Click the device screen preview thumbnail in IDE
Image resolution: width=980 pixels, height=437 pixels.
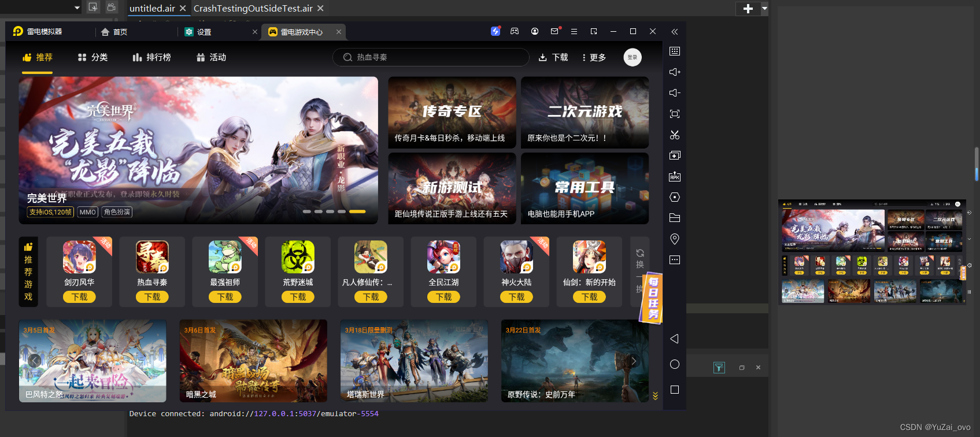[x=872, y=252]
